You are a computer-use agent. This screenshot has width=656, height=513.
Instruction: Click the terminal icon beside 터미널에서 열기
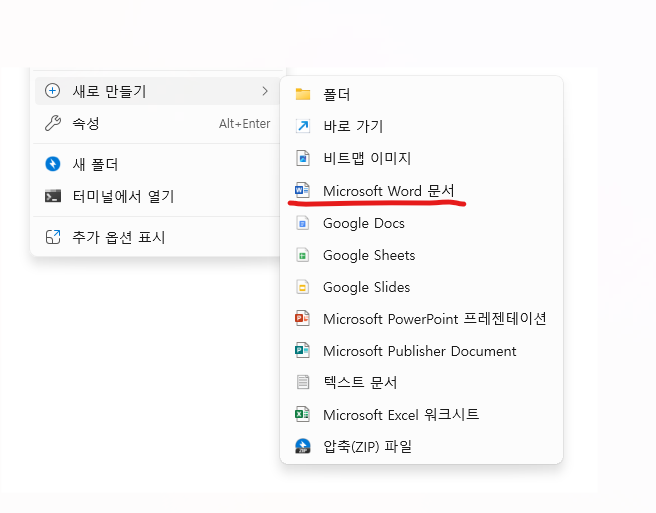(53, 196)
